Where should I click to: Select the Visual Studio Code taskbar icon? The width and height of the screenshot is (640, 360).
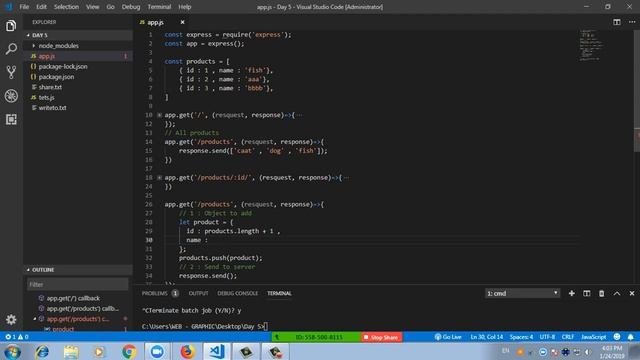tap(216, 351)
